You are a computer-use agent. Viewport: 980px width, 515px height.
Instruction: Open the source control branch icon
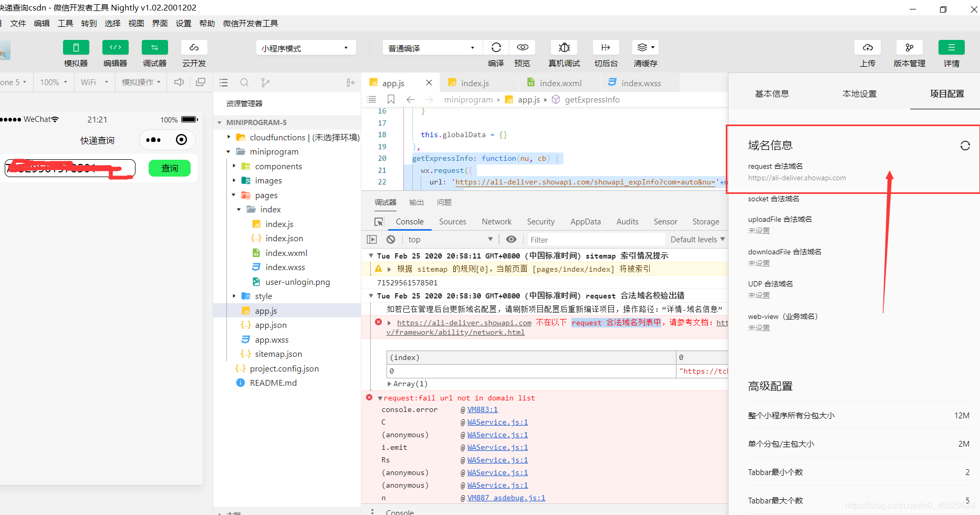pyautogui.click(x=265, y=83)
